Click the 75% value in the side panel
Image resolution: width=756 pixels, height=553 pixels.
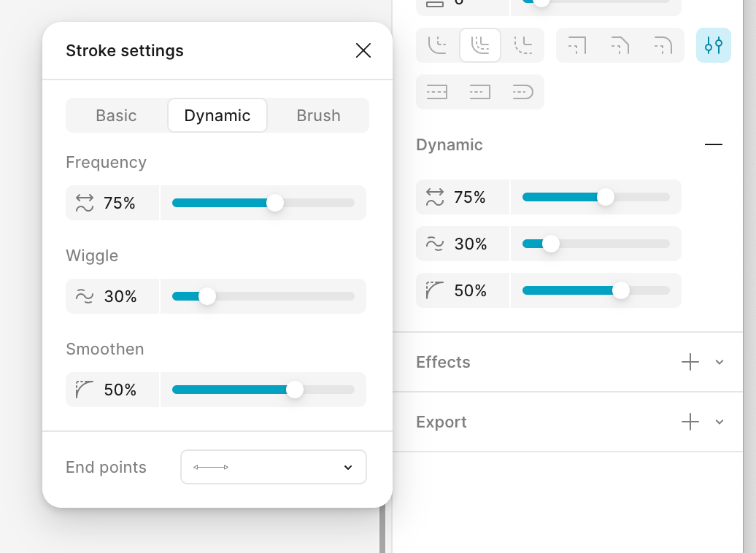tap(470, 197)
